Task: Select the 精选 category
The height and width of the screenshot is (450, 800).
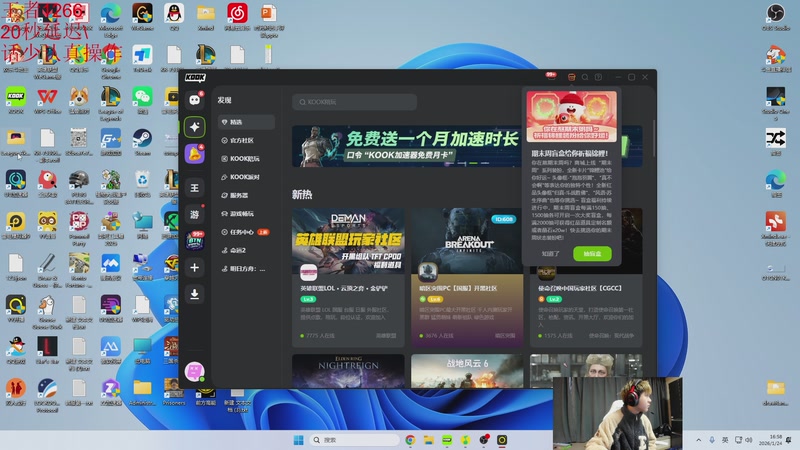Action: (246, 122)
